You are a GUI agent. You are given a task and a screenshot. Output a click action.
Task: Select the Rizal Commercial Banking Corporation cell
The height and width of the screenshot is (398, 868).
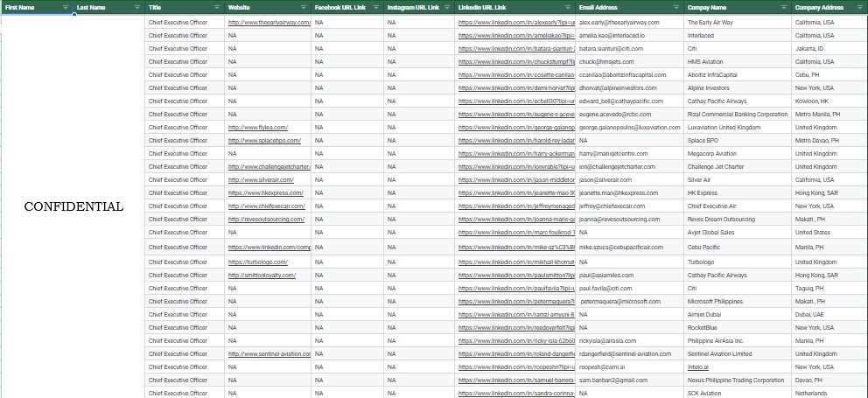click(x=738, y=115)
